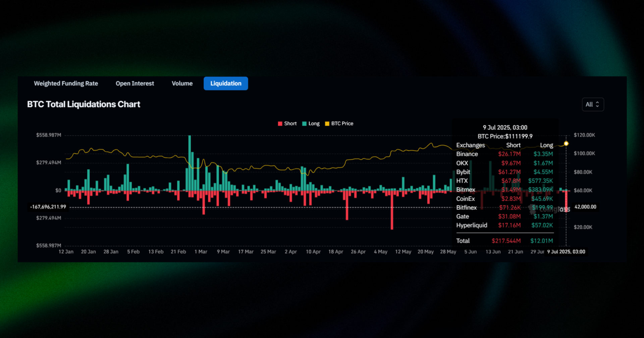Screen dimensions: 644x338
Task: Click the red Short color swatch in legend
Action: (280, 123)
